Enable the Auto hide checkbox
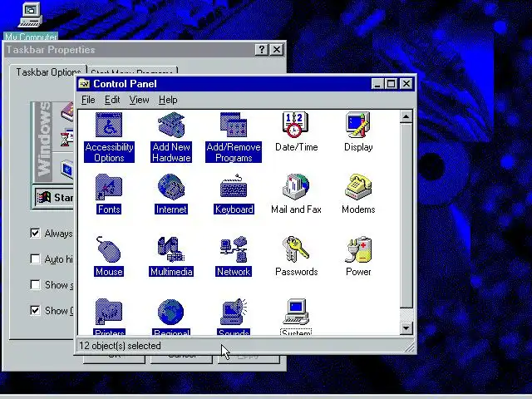Image resolution: width=532 pixels, height=399 pixels. click(35, 259)
